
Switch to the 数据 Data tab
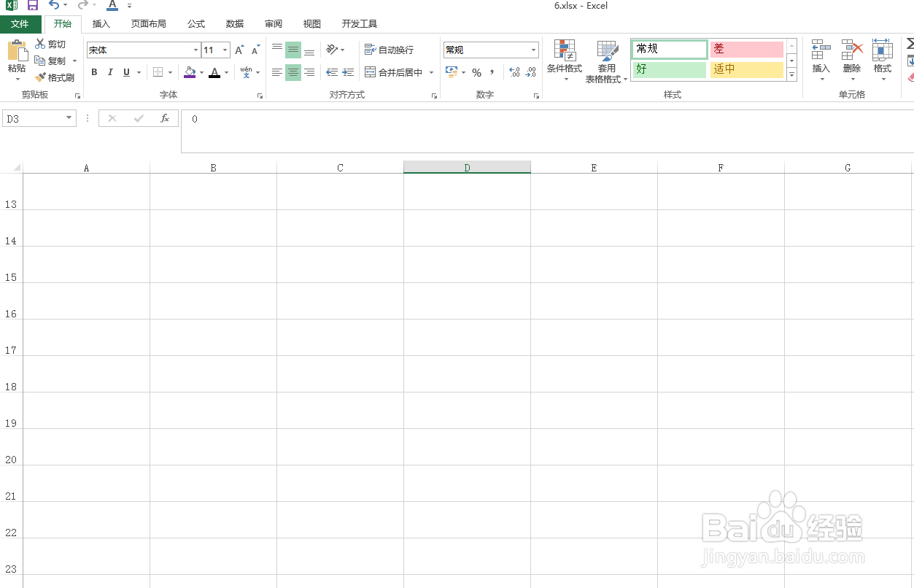(x=235, y=24)
